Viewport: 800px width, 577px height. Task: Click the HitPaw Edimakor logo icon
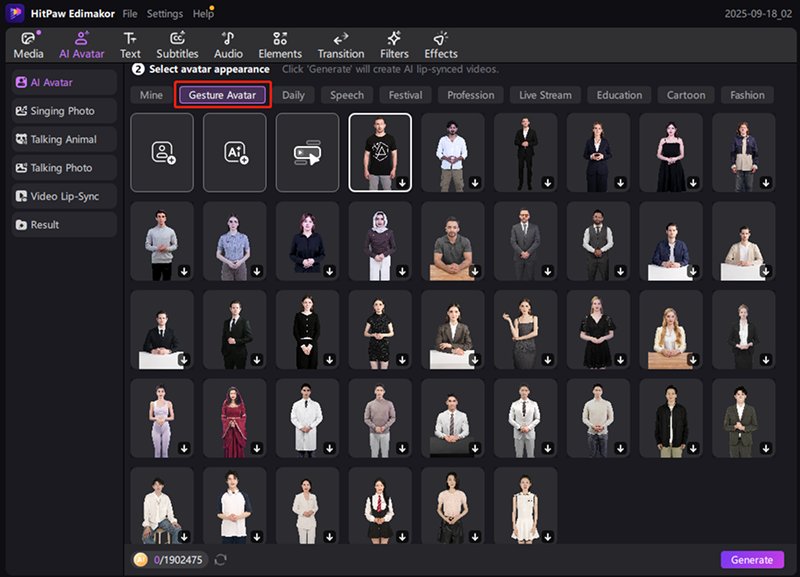[15, 13]
